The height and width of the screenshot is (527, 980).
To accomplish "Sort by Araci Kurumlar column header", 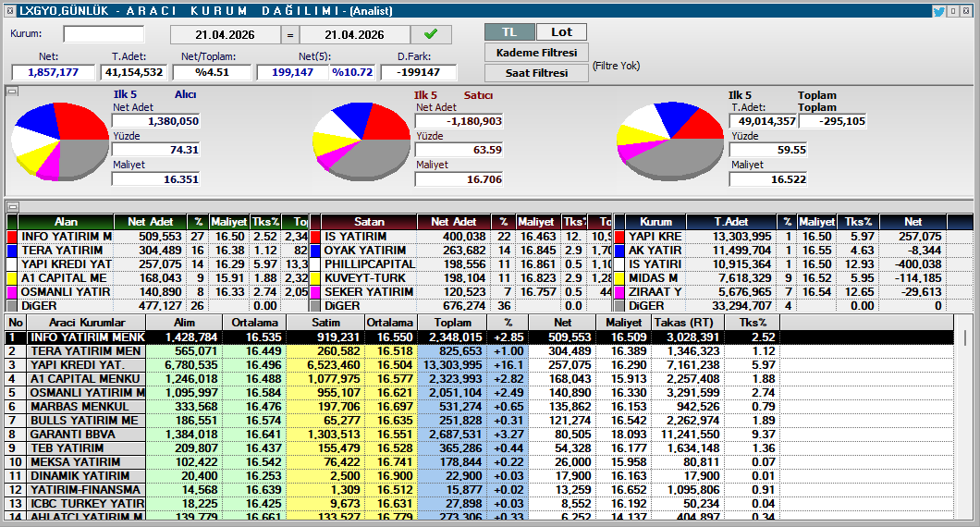I will tap(87, 323).
